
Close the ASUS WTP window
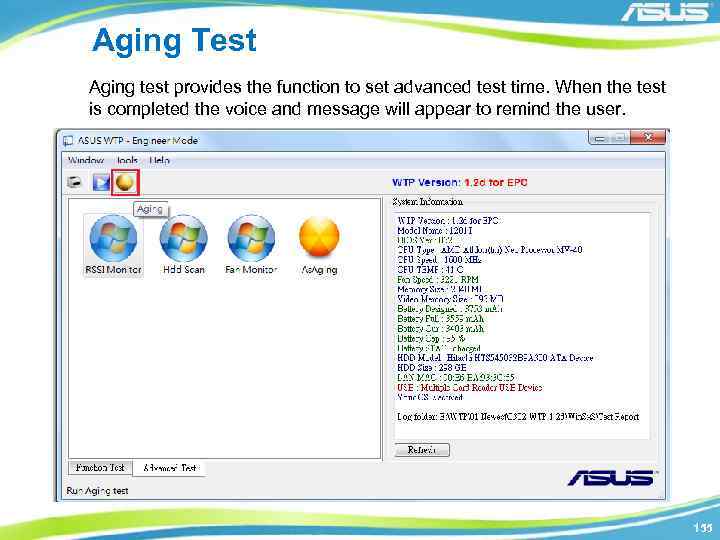tap(648, 137)
